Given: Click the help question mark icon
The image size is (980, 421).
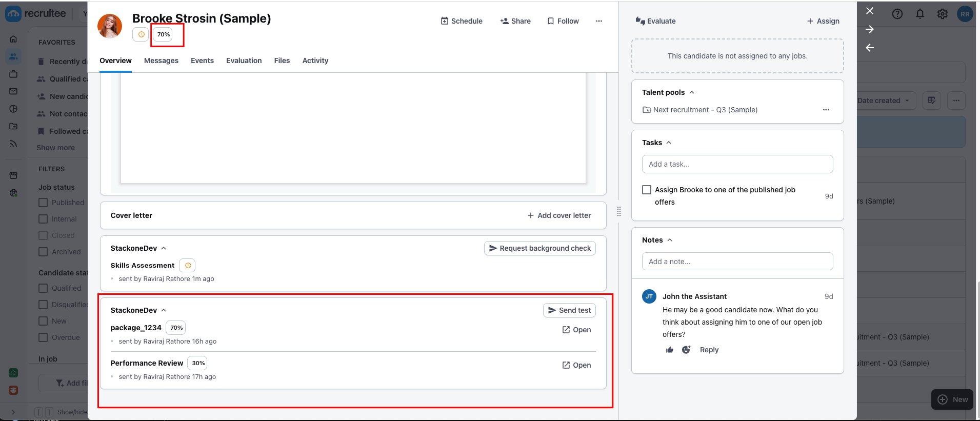Looking at the screenshot, I should 897,14.
